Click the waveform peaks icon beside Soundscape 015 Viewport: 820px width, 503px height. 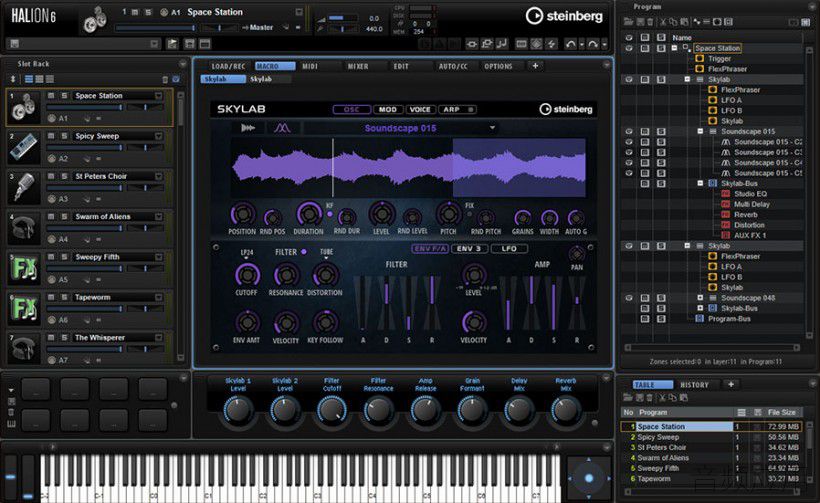pos(282,128)
